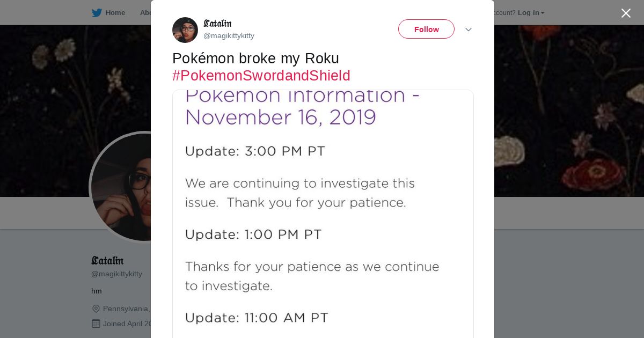Screen dimensions: 644x338
Task: Click the tweet author's small avatar
Action: [x=185, y=30]
